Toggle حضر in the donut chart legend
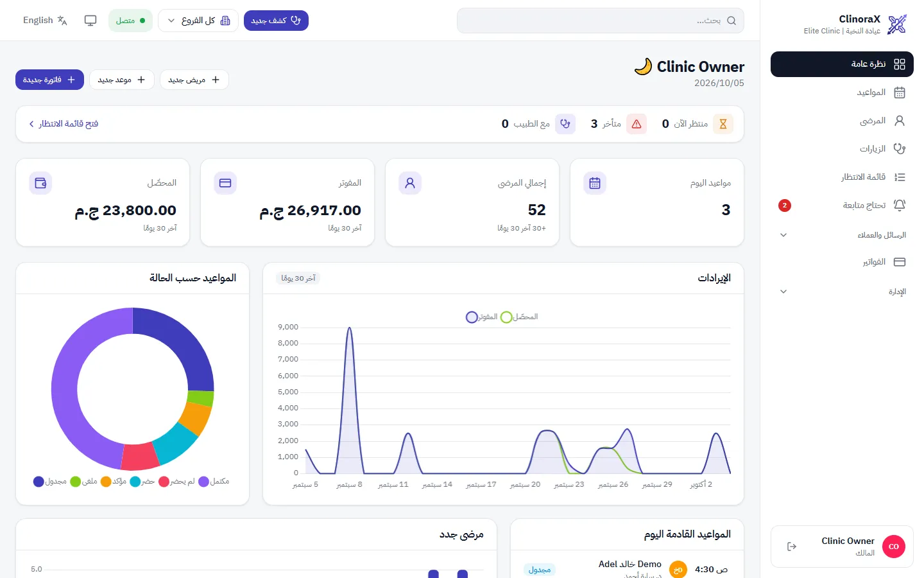The width and height of the screenshot is (924, 578). (142, 482)
